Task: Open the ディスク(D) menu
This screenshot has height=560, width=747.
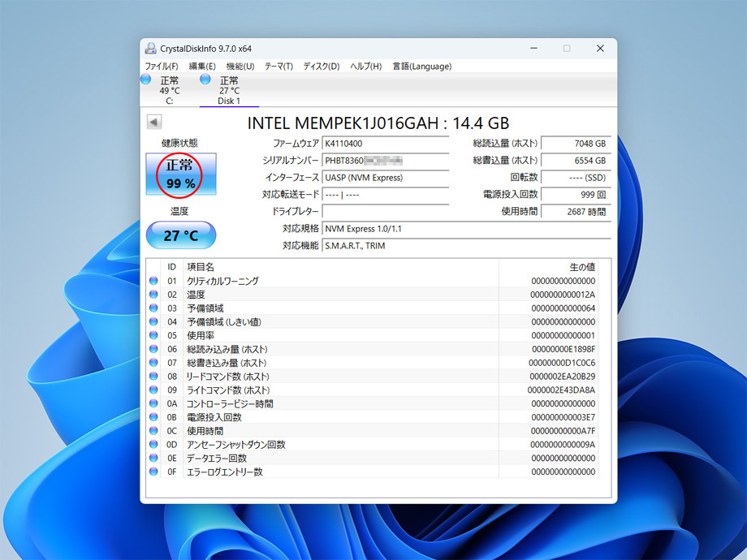Action: (x=322, y=67)
